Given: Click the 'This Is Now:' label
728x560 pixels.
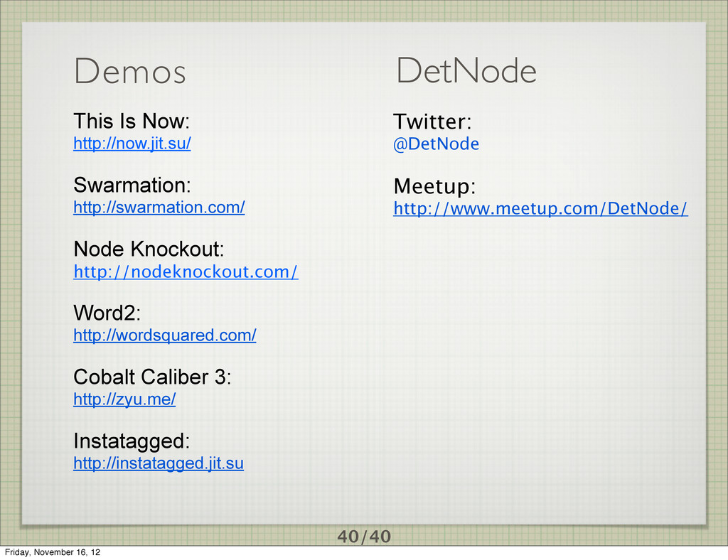Looking at the screenshot, I should pos(132,121).
